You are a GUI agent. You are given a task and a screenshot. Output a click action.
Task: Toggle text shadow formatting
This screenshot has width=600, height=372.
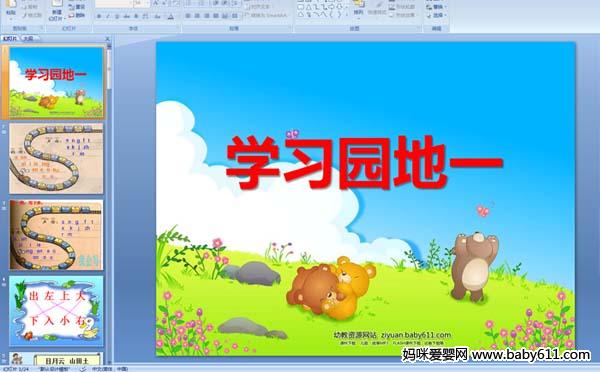136,16
